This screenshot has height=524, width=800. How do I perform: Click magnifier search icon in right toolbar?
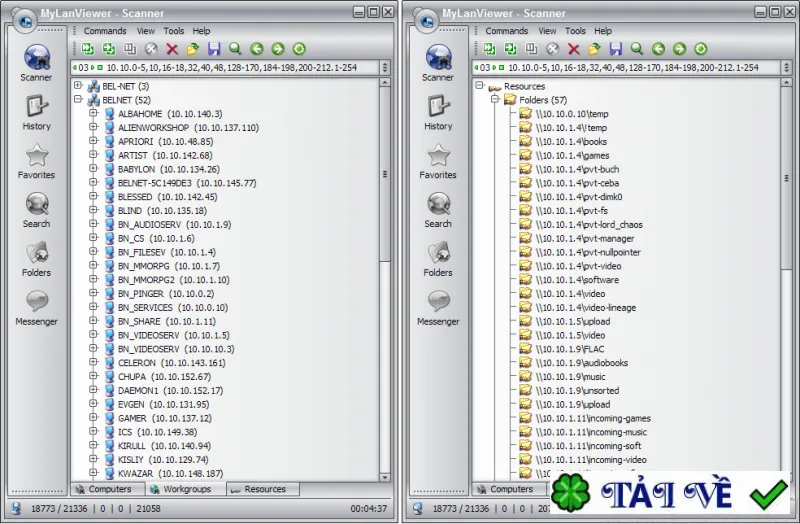pyautogui.click(x=637, y=49)
